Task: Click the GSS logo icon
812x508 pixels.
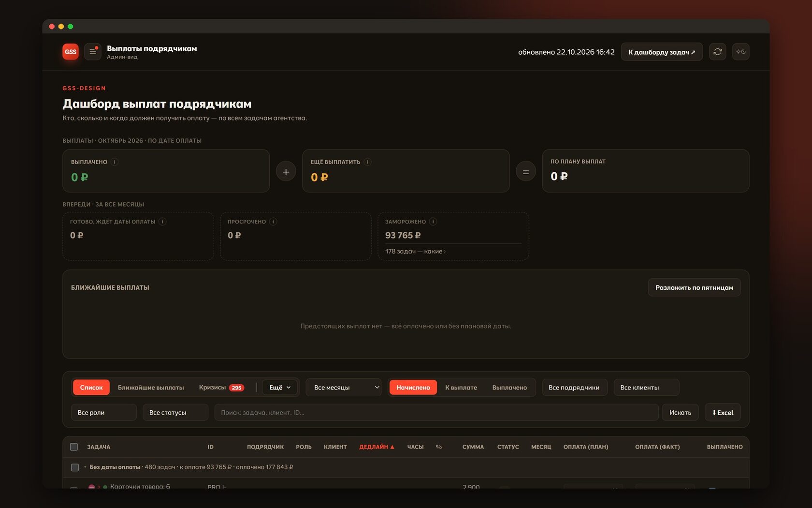Action: [x=71, y=52]
